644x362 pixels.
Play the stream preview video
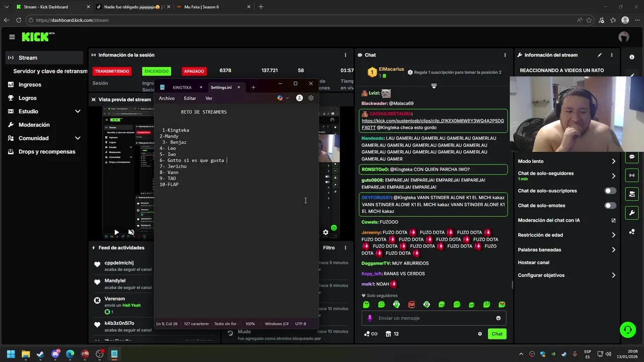(116, 232)
